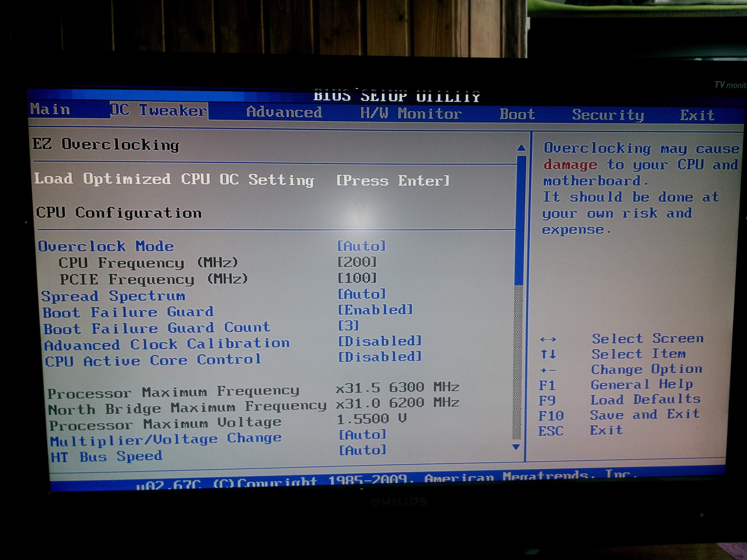Click the F10 key label

551,415
